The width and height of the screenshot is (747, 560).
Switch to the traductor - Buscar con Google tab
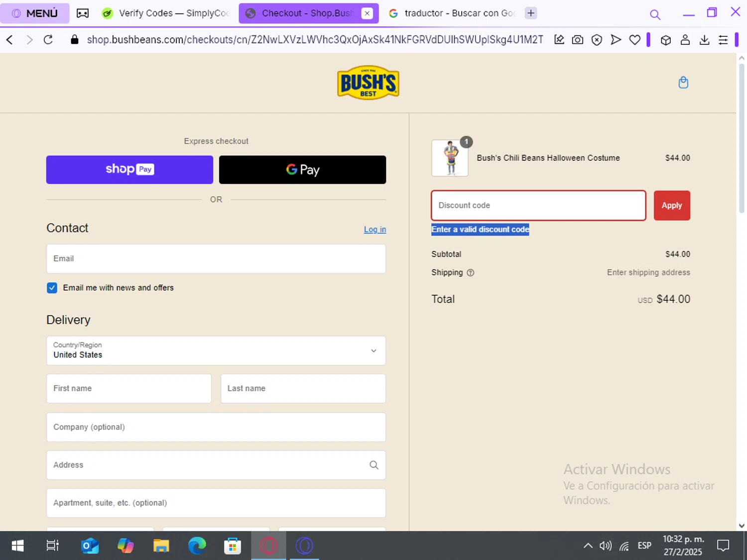(x=452, y=13)
